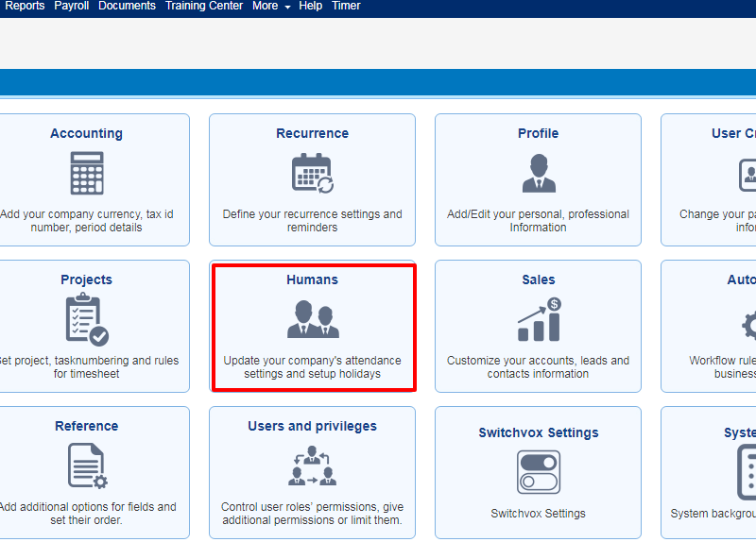Click the Users and privileges roles icon

point(312,466)
